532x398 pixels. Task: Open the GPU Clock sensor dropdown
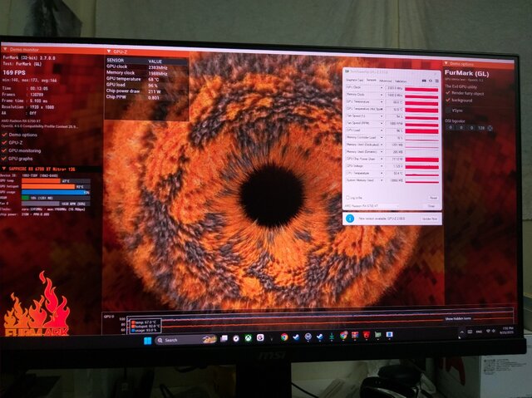tap(382, 87)
